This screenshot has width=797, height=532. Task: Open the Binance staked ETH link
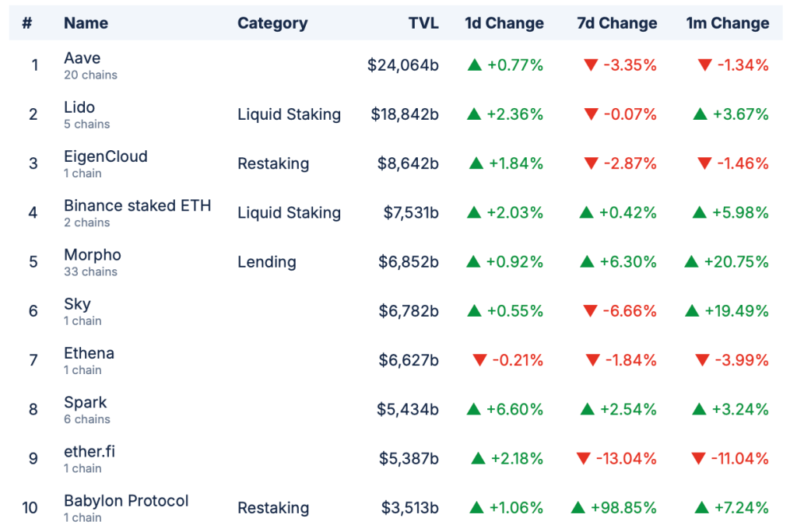point(138,205)
